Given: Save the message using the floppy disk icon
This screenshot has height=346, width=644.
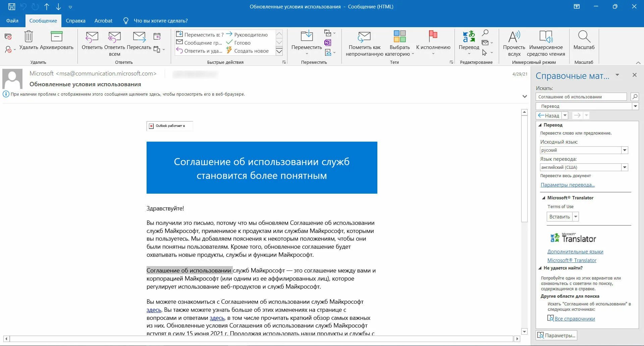Looking at the screenshot, I should pos(12,7).
